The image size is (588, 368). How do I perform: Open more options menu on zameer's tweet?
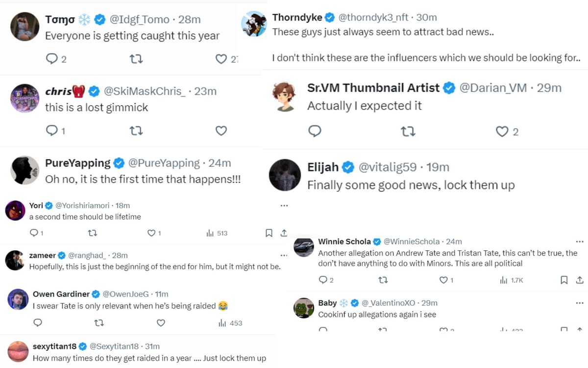[284, 255]
